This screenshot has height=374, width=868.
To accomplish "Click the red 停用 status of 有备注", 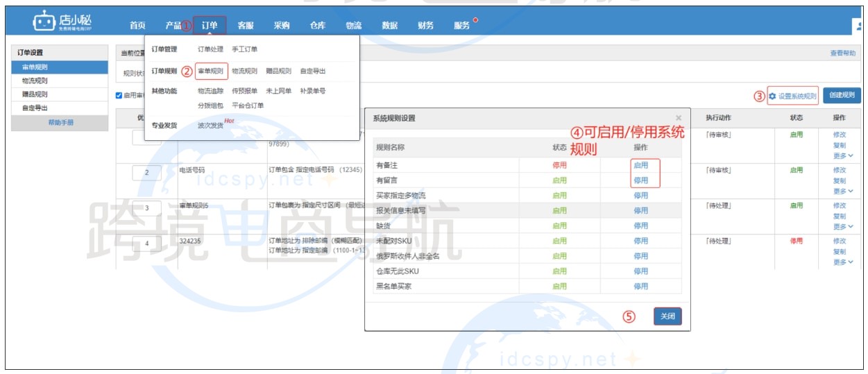I will click(x=559, y=165).
